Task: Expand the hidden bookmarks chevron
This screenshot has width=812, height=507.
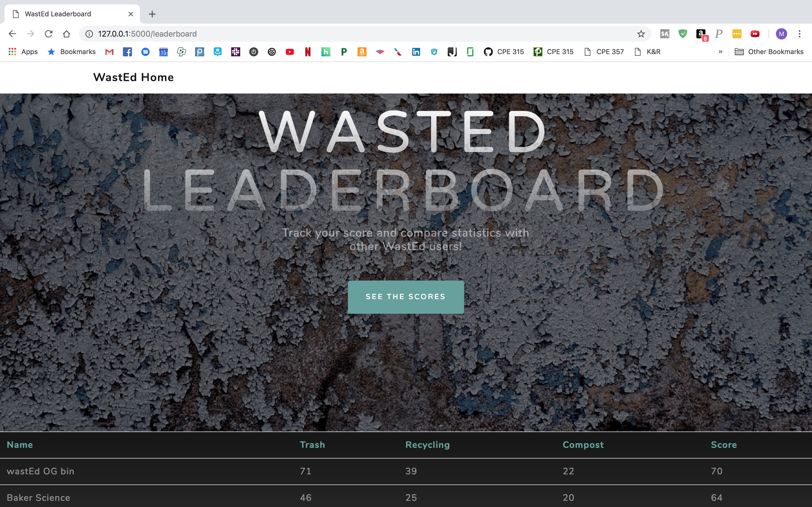Action: [720, 52]
